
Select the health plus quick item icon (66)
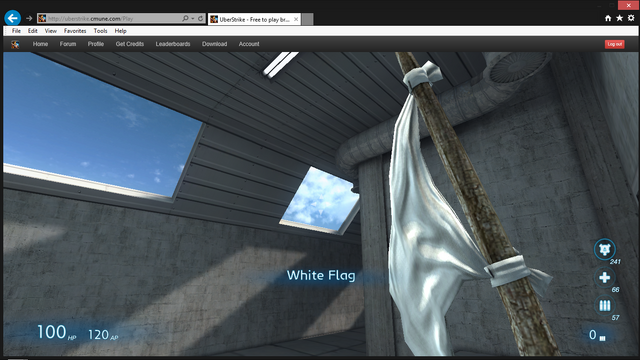[604, 278]
